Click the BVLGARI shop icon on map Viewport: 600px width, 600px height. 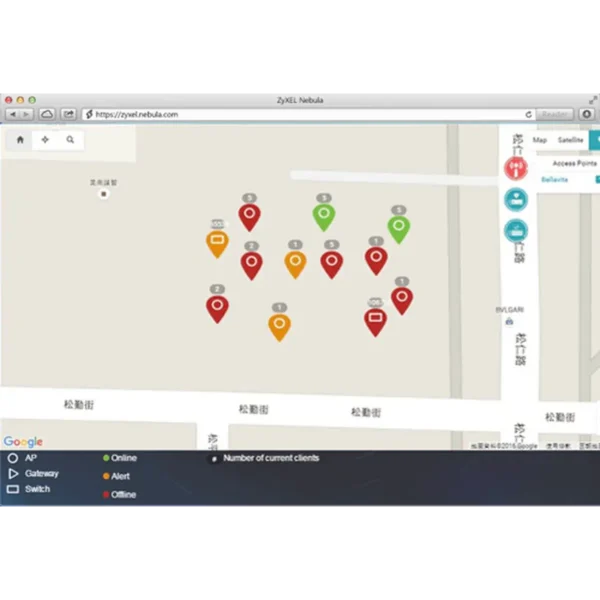tap(509, 321)
